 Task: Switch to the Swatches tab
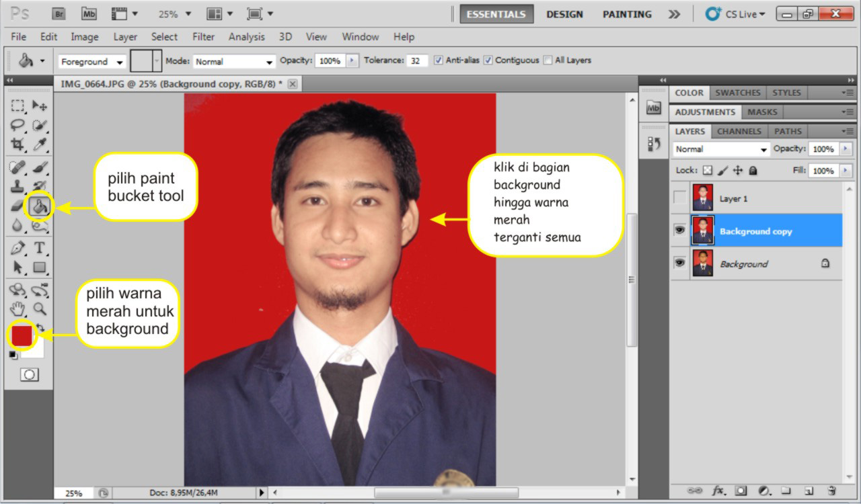738,93
